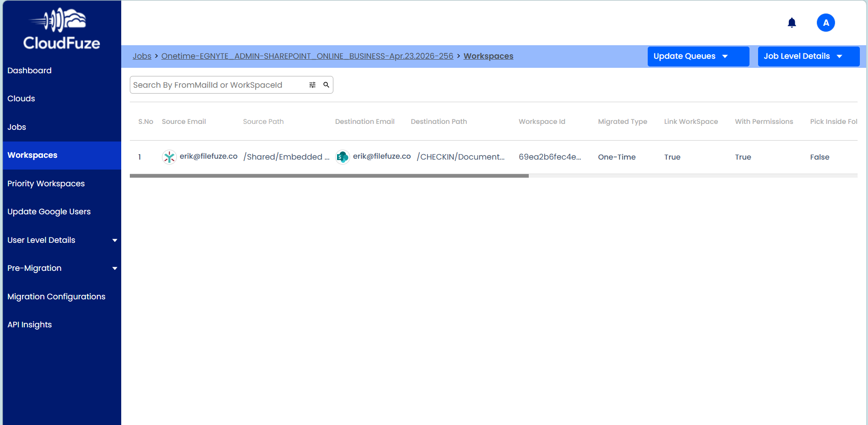Image resolution: width=868 pixels, height=425 pixels.
Task: Expand User Level Details submenu
Action: tap(62, 240)
